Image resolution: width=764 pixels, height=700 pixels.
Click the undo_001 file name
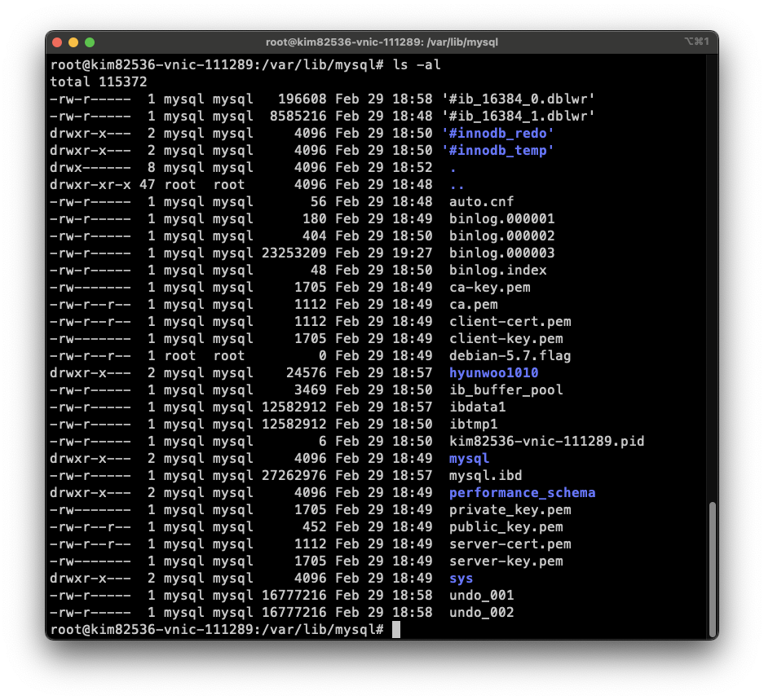481,595
